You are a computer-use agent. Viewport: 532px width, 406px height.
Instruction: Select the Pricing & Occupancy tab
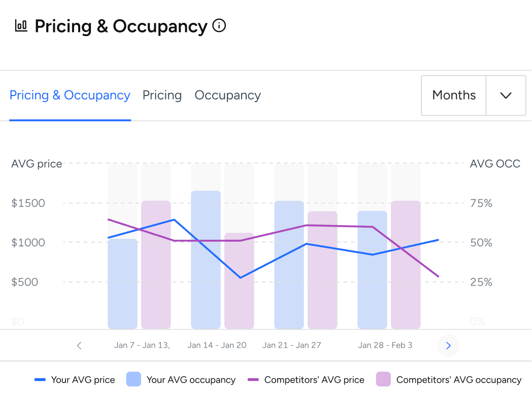(x=70, y=96)
